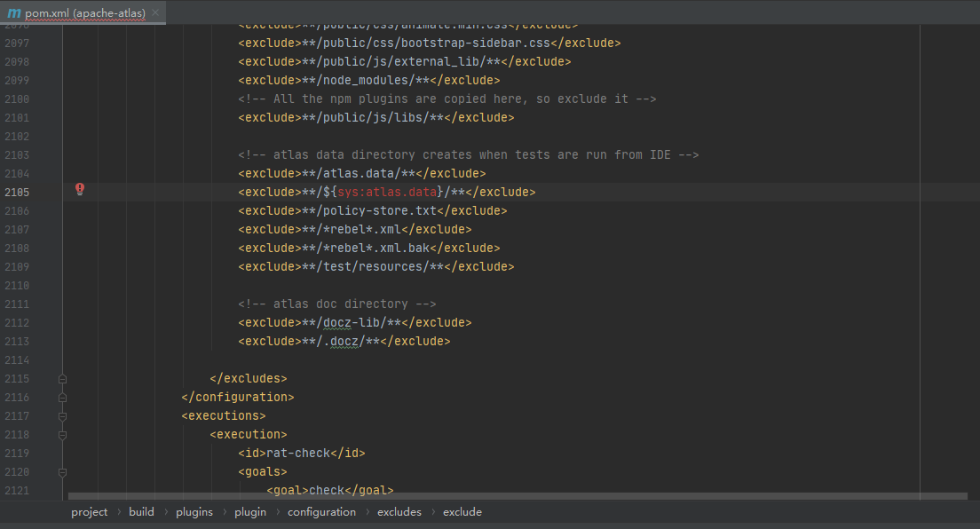Click the exclude breadcrumb
This screenshot has width=980, height=529.
(x=462, y=512)
